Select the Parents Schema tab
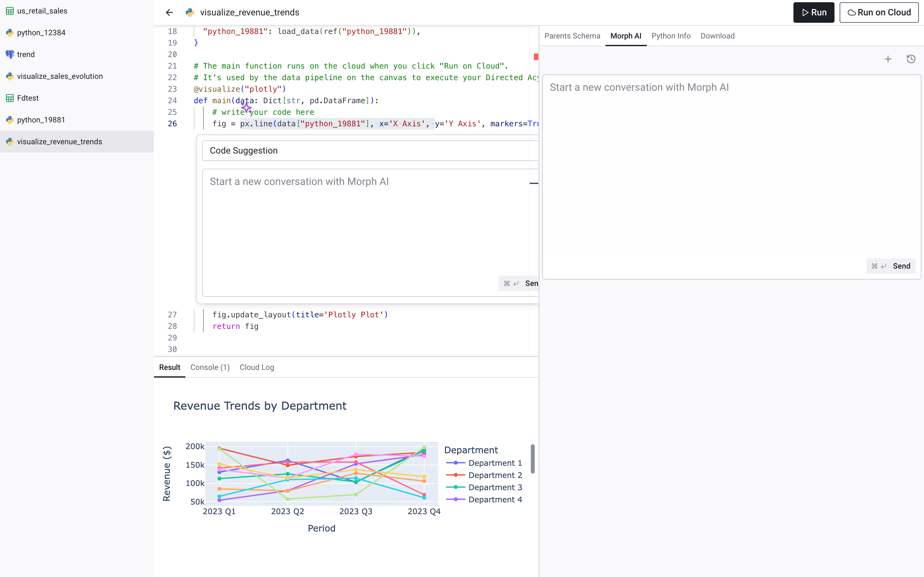The image size is (924, 577). pyautogui.click(x=572, y=36)
